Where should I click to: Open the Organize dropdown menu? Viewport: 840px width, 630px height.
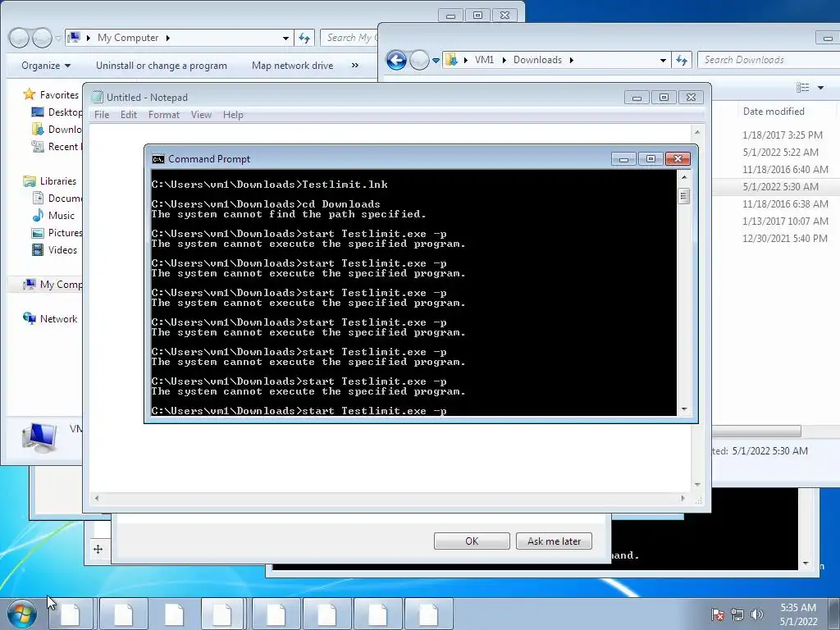click(46, 66)
